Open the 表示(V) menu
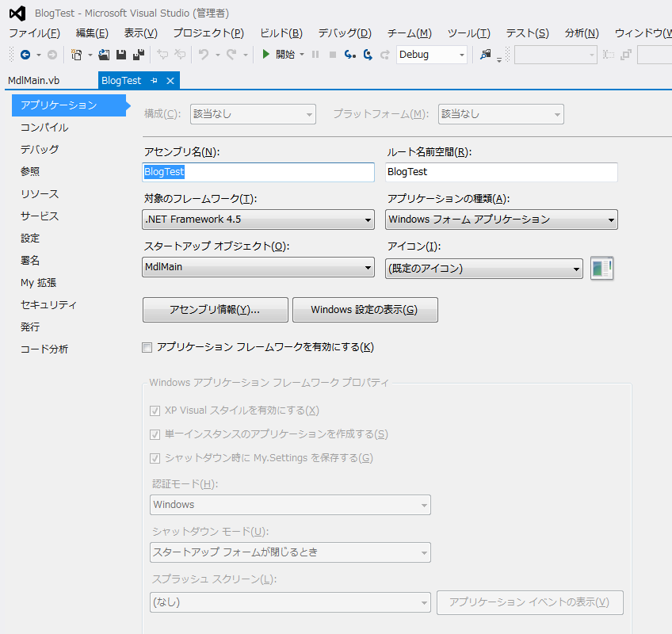This screenshot has width=672, height=634. click(140, 33)
